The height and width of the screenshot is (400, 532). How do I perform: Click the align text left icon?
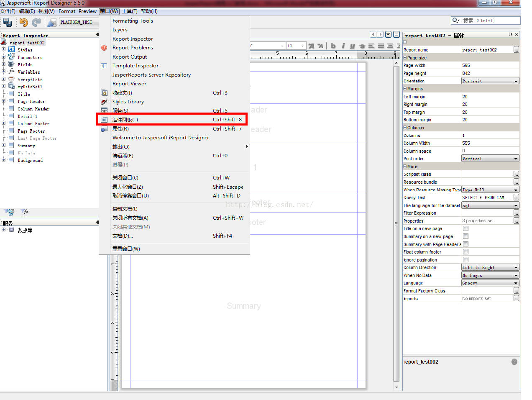(371, 46)
